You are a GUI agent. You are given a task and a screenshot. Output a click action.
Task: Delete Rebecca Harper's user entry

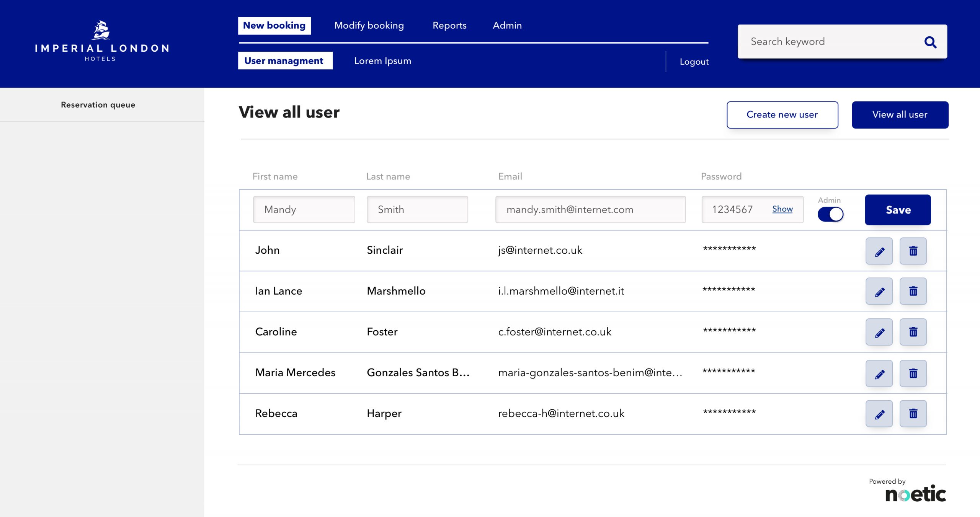913,413
